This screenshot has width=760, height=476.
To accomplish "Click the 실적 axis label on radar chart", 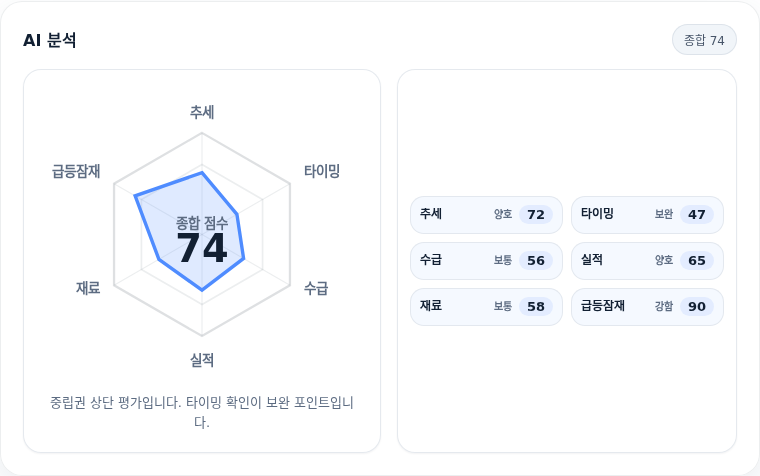I will point(202,360).
